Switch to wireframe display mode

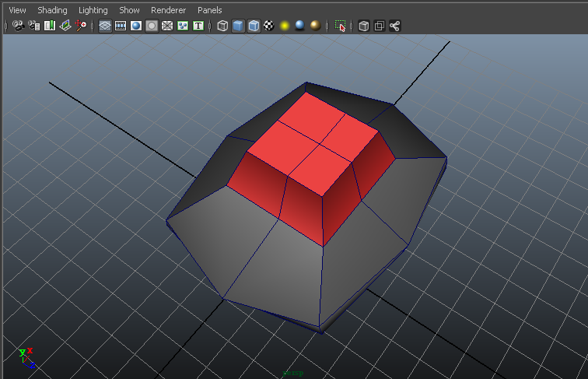coord(222,26)
